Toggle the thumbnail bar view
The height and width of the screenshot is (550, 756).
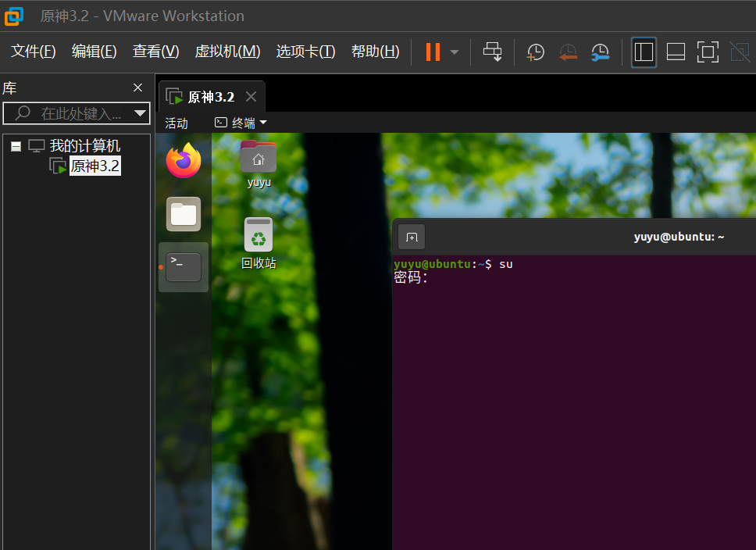coord(676,52)
